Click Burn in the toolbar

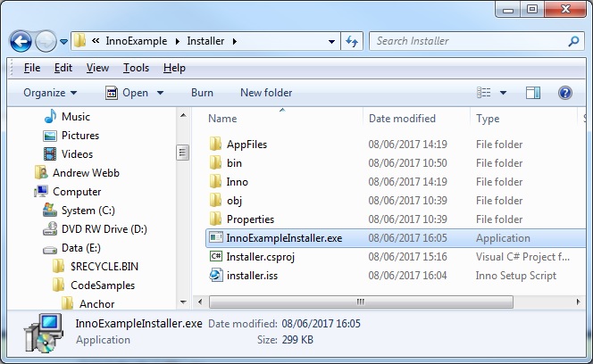pyautogui.click(x=202, y=93)
